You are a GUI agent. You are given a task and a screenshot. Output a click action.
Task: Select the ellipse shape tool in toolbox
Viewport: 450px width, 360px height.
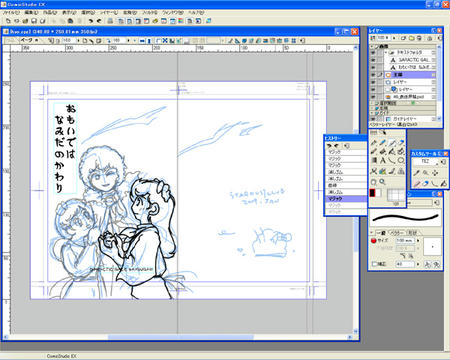(401, 161)
